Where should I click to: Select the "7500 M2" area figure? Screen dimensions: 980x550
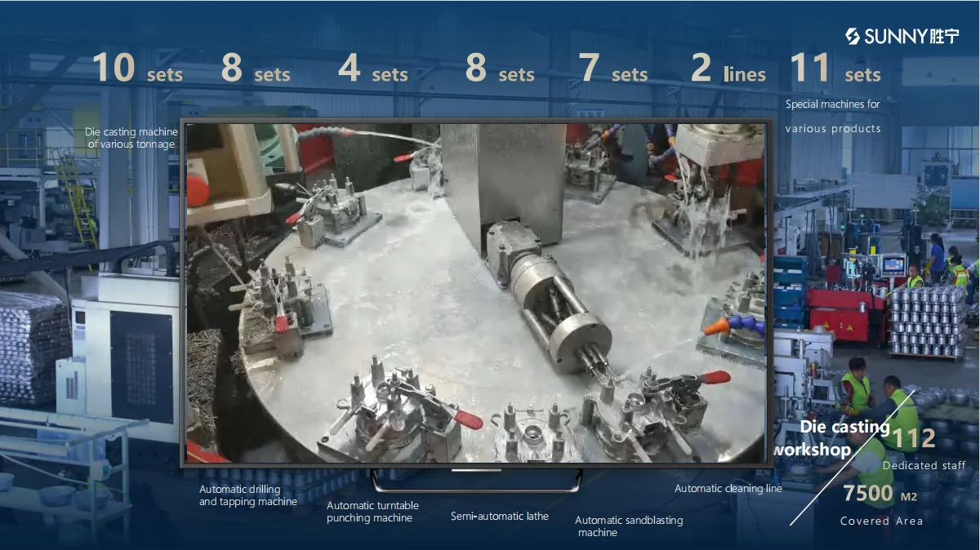coord(880,494)
